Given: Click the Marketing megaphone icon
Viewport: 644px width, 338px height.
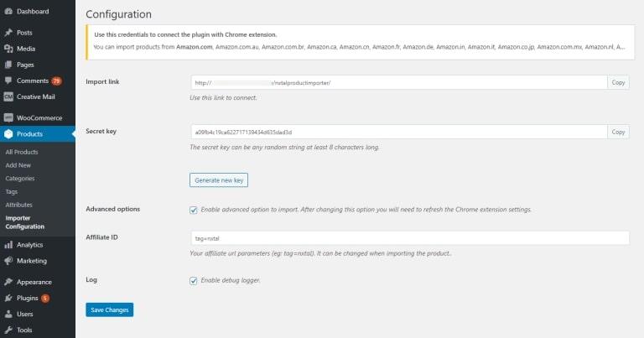Looking at the screenshot, I should (8, 261).
